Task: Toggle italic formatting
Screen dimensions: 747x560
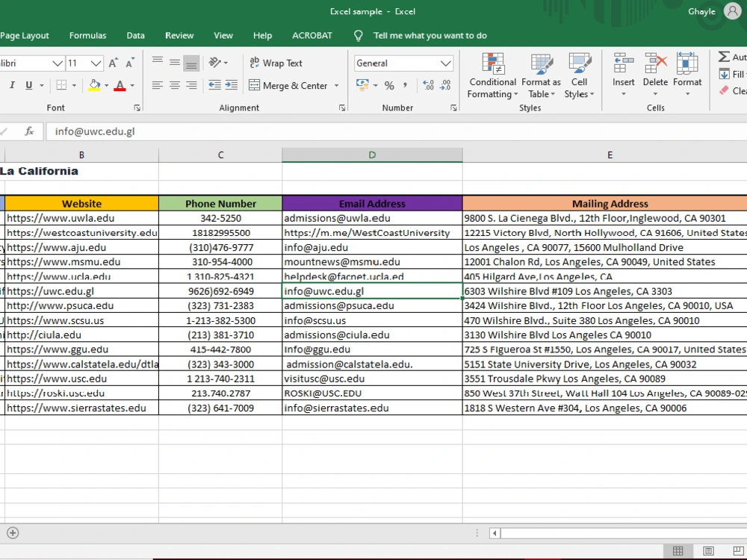Action: (12, 85)
